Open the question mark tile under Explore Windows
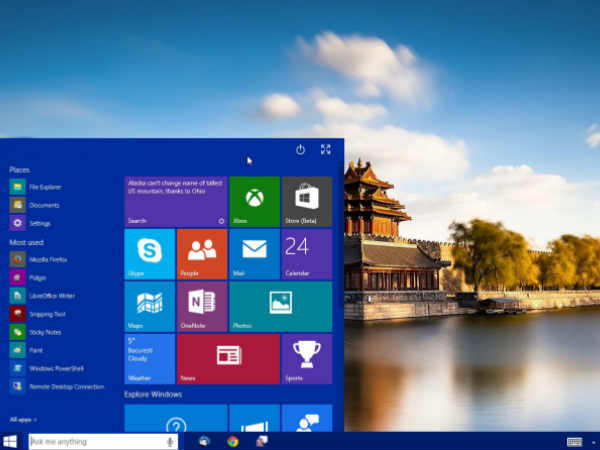This screenshot has height=450, width=600. [x=176, y=418]
